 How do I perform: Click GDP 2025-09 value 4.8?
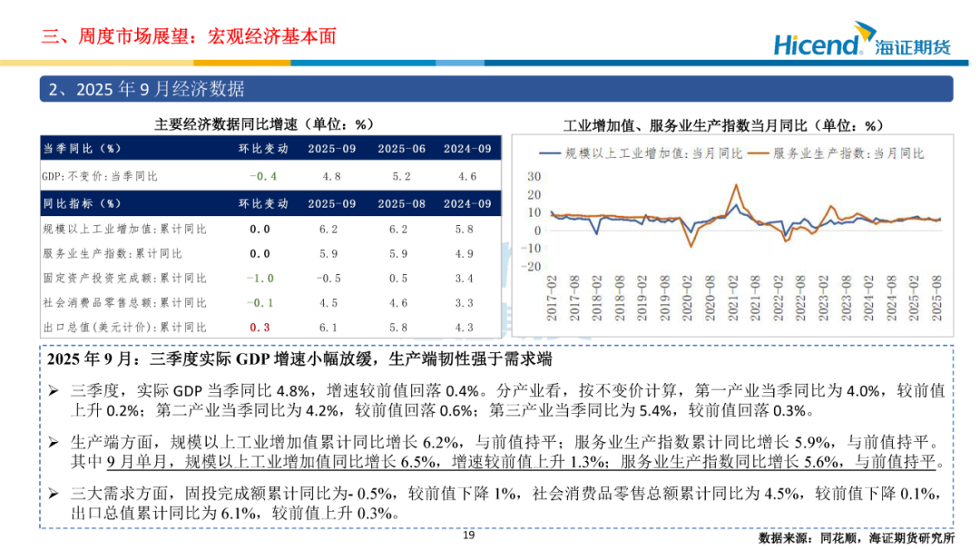point(331,176)
